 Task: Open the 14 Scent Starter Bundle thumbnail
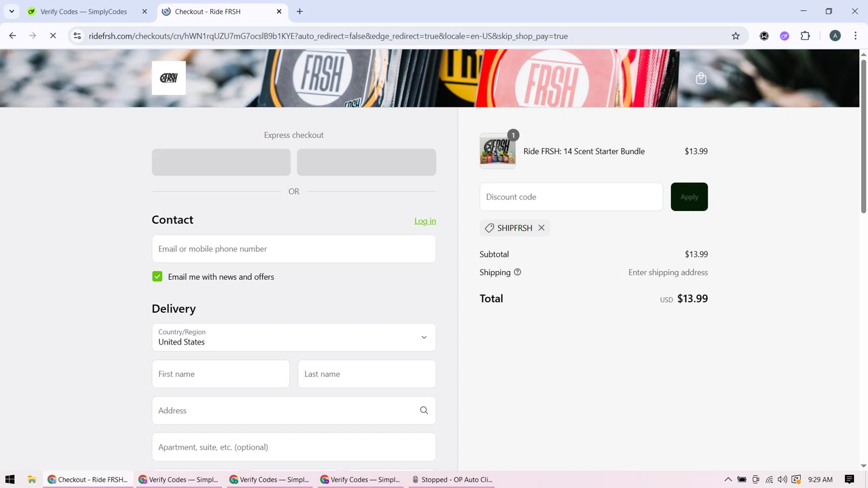pyautogui.click(x=498, y=151)
